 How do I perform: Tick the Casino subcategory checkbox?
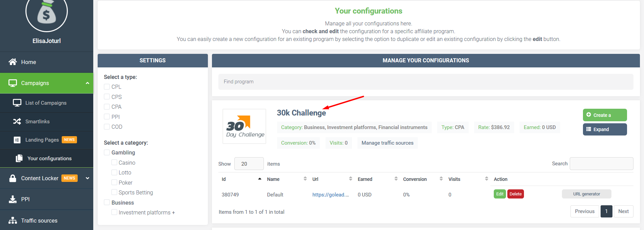(114, 163)
